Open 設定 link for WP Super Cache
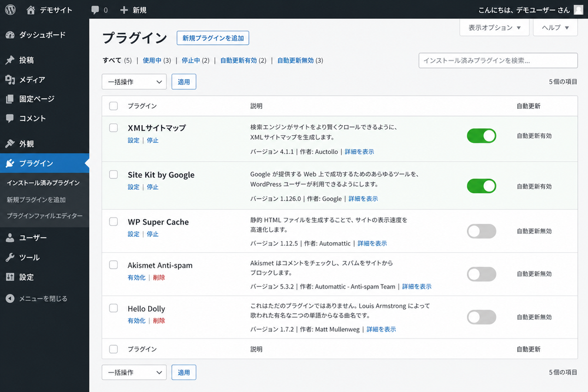 click(133, 234)
